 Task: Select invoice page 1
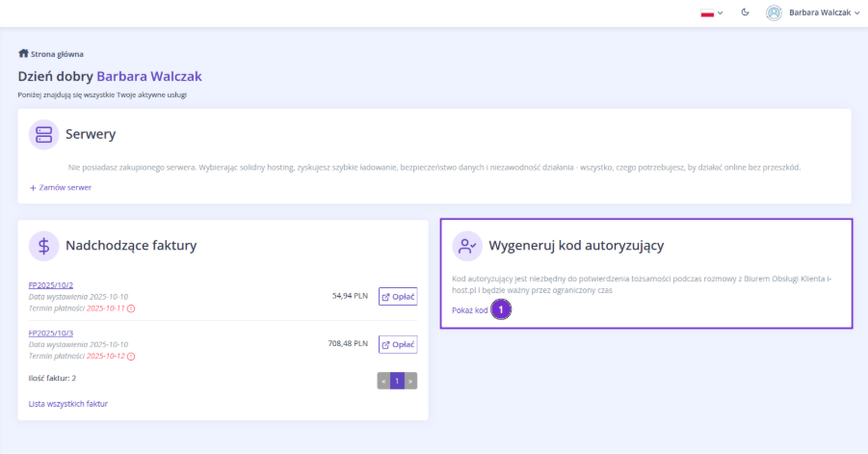pos(397,381)
